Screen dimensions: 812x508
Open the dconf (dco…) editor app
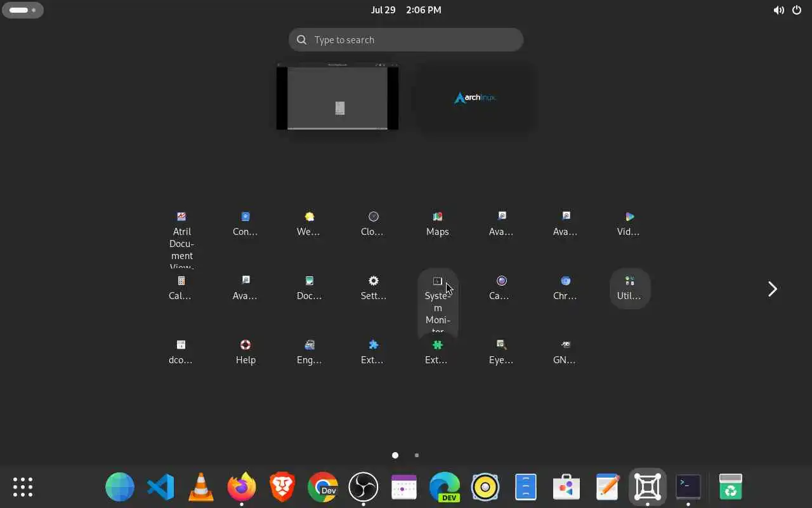coord(181,352)
